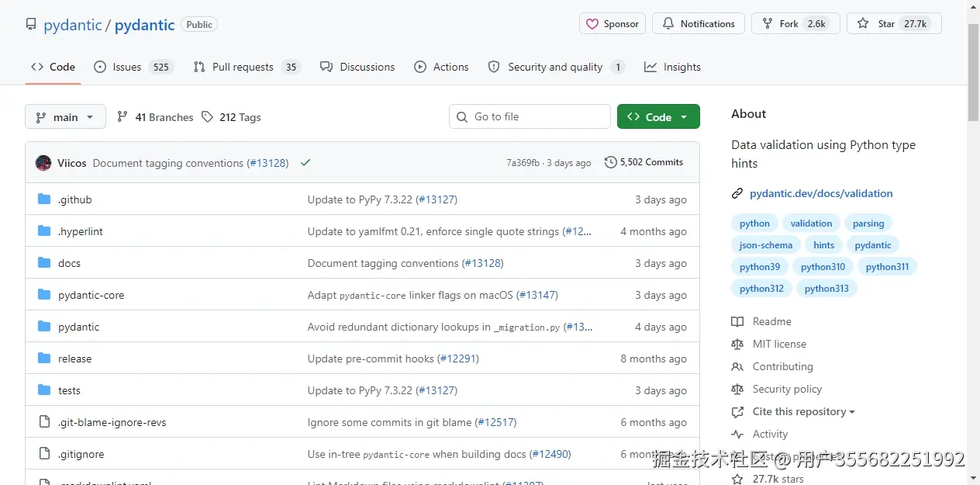Image resolution: width=980 pixels, height=485 pixels.
Task: Click the Go to file search field
Action: pyautogui.click(x=530, y=116)
